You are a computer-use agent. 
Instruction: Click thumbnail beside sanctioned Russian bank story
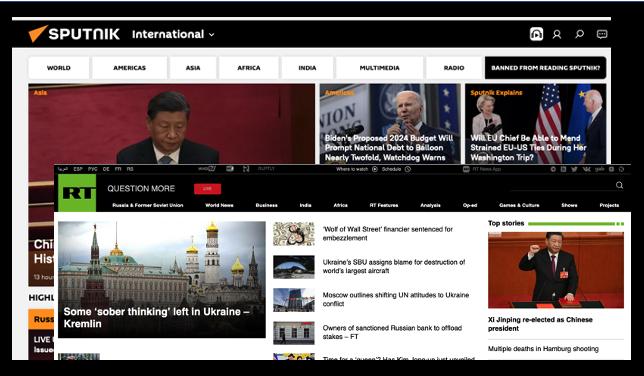[294, 332]
